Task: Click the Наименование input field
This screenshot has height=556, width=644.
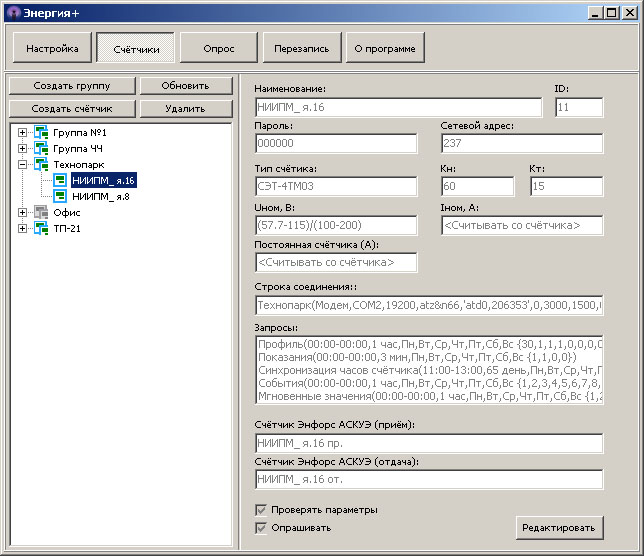Action: (x=398, y=107)
